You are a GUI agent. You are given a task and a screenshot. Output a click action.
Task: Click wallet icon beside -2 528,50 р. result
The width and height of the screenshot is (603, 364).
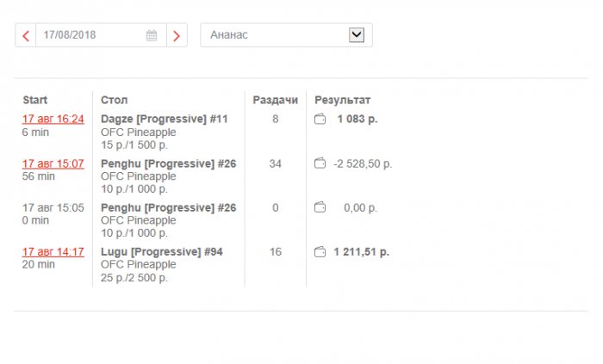(x=320, y=163)
